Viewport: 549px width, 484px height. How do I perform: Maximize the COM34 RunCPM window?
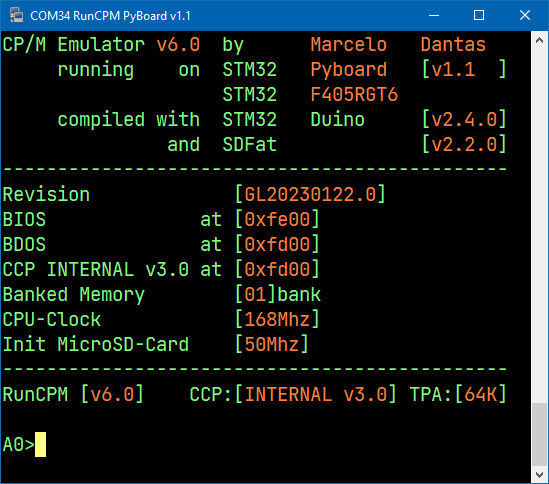479,15
